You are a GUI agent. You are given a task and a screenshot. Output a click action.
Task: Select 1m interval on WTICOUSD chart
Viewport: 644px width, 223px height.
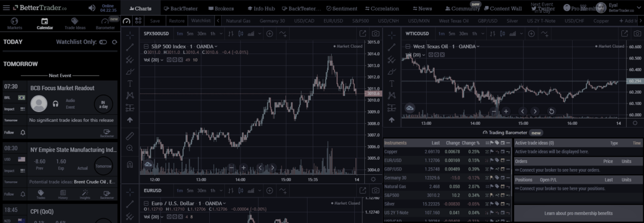pyautogui.click(x=441, y=33)
